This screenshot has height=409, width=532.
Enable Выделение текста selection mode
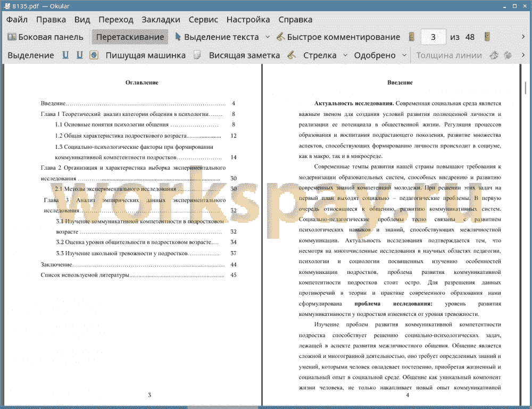click(217, 37)
